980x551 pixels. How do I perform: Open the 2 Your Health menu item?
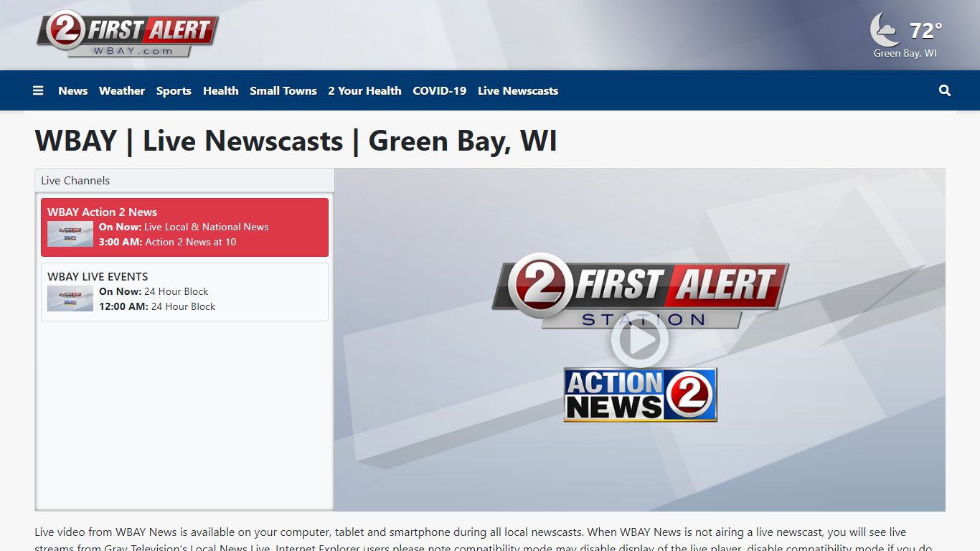364,90
